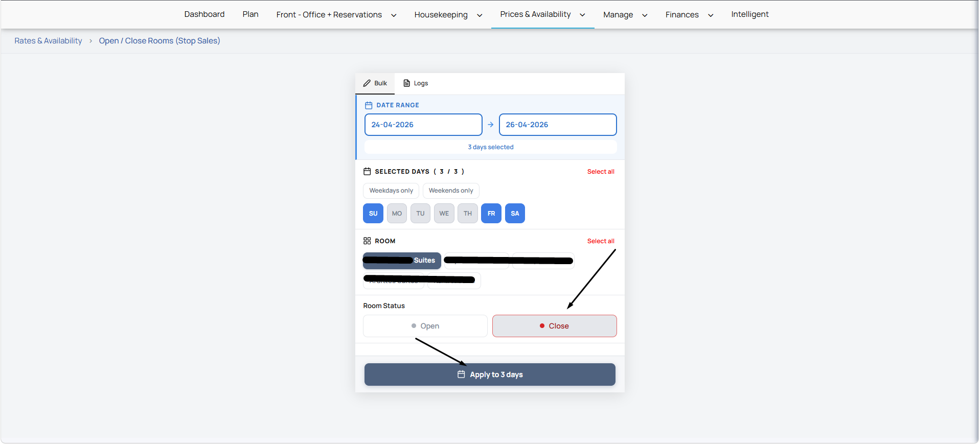Screen dimensions: 980x445
Task: Switch to the Logs tab
Action: 416,83
